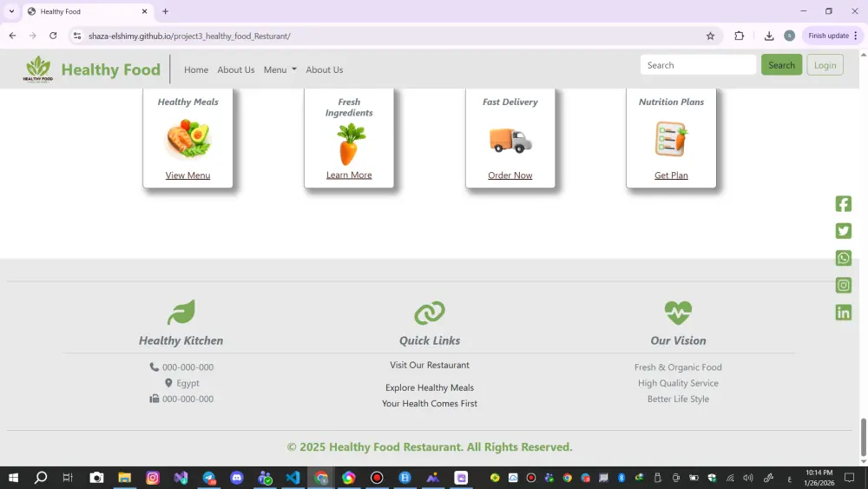Click Finish update button
The image size is (868, 489).
coord(828,36)
